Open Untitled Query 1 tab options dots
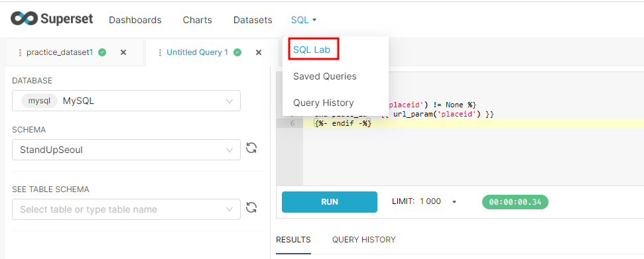This screenshot has width=644, height=259. click(160, 52)
